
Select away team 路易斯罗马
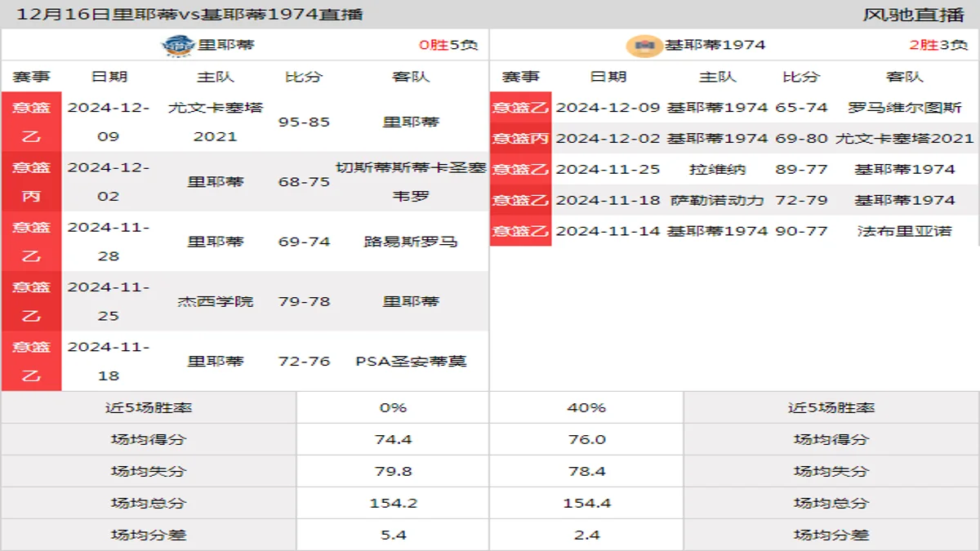411,242
